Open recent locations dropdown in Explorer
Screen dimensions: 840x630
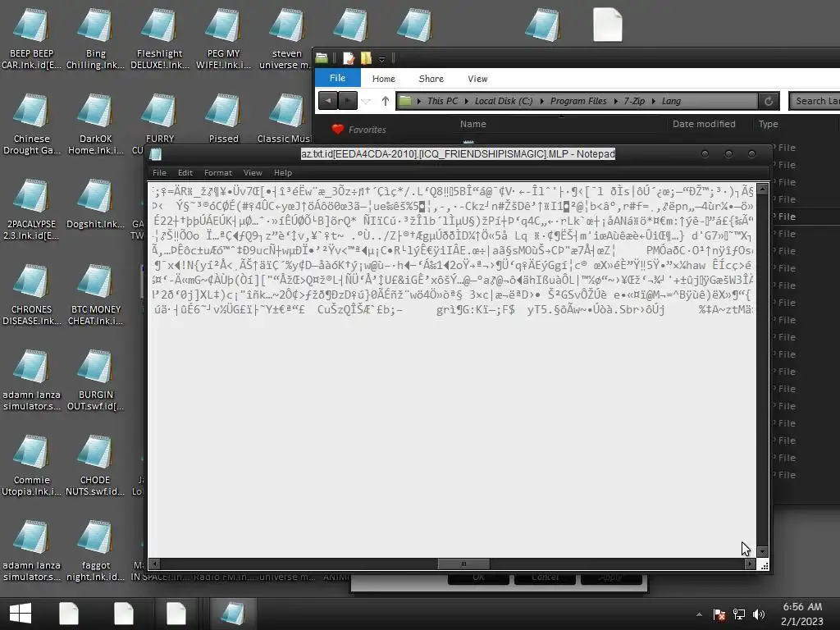point(367,101)
